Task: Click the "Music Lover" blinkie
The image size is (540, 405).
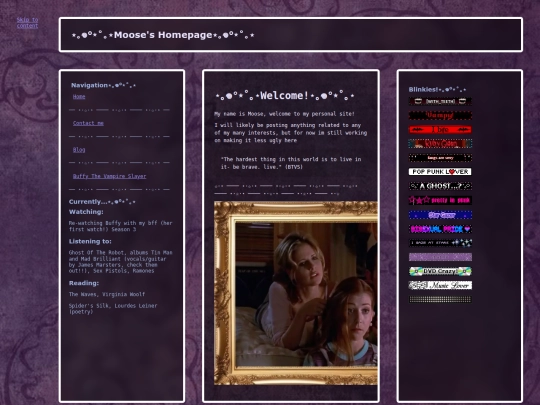Action: tap(440, 285)
